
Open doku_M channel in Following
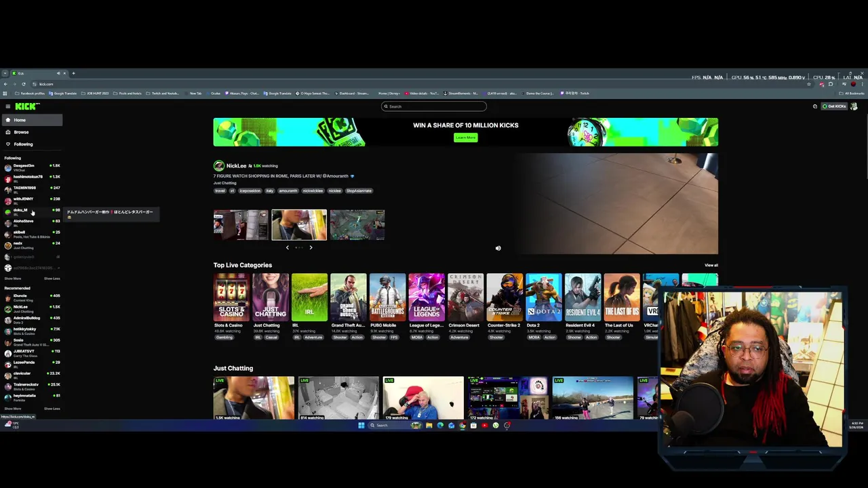coord(32,211)
